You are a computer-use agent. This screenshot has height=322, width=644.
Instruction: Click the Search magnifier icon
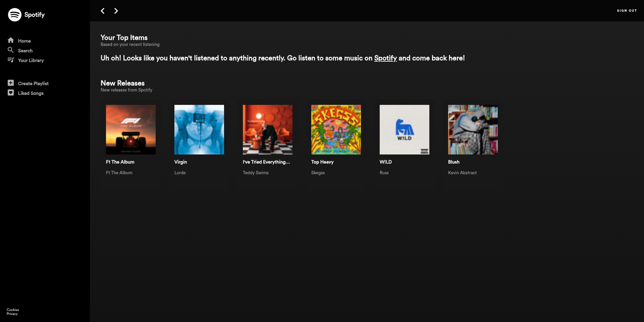(x=11, y=50)
